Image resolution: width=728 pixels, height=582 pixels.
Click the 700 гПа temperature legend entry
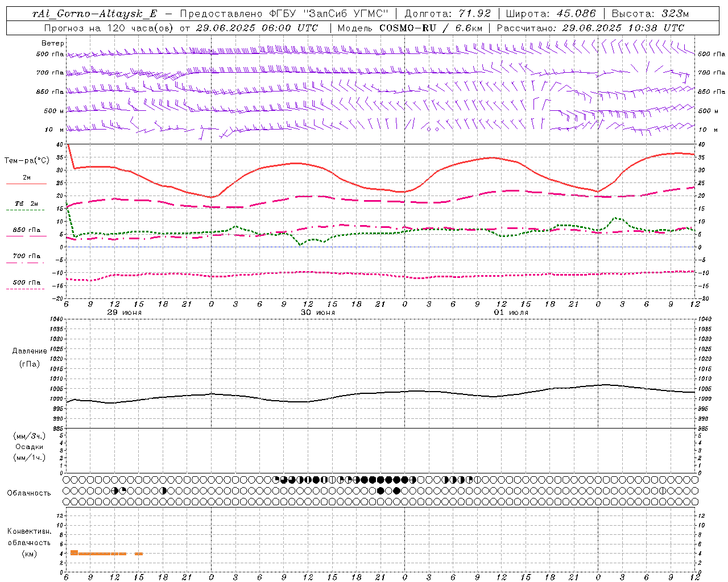[27, 256]
